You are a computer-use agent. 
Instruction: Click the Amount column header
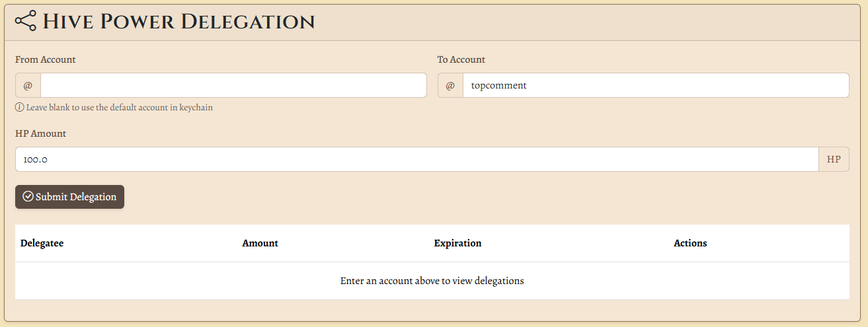pos(260,243)
